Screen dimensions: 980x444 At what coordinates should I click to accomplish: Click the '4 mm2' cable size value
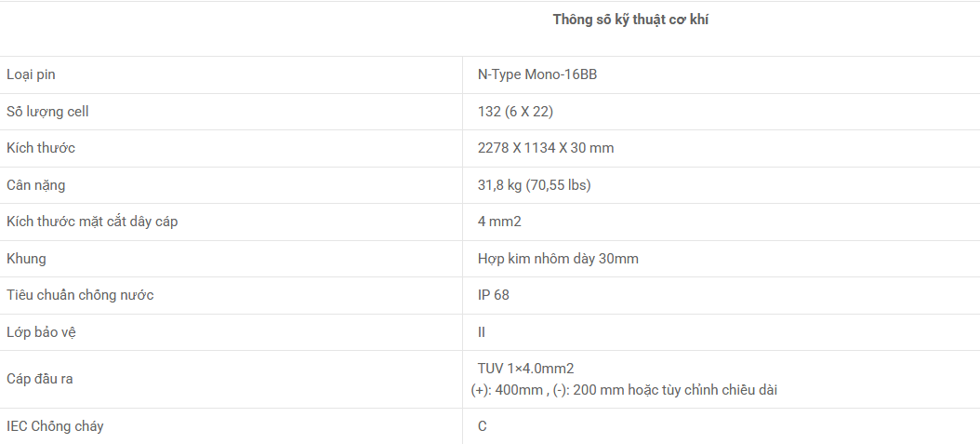tap(498, 222)
